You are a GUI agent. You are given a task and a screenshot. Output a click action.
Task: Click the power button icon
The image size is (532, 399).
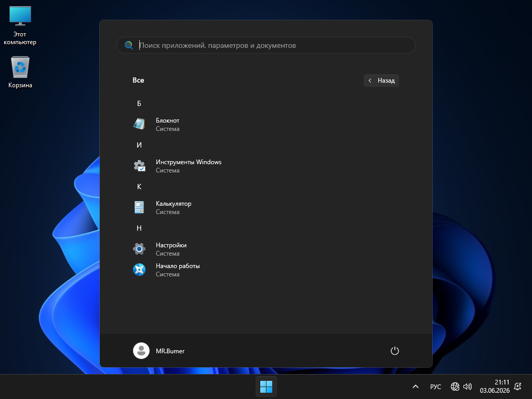pos(395,351)
